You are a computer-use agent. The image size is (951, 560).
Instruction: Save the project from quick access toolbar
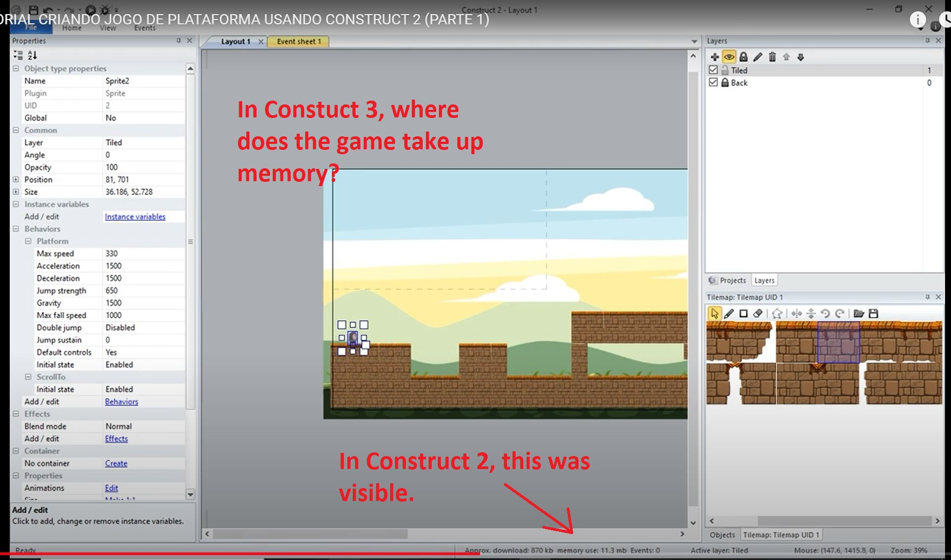[34, 10]
